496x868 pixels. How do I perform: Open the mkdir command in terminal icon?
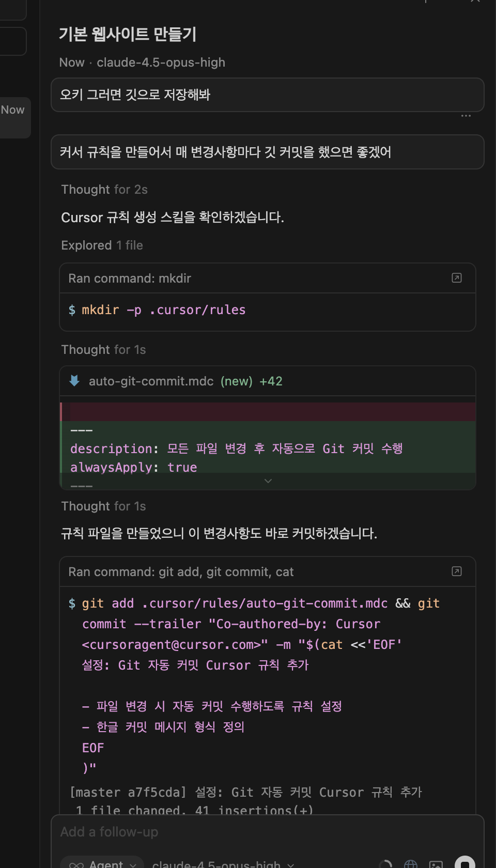coord(457,278)
